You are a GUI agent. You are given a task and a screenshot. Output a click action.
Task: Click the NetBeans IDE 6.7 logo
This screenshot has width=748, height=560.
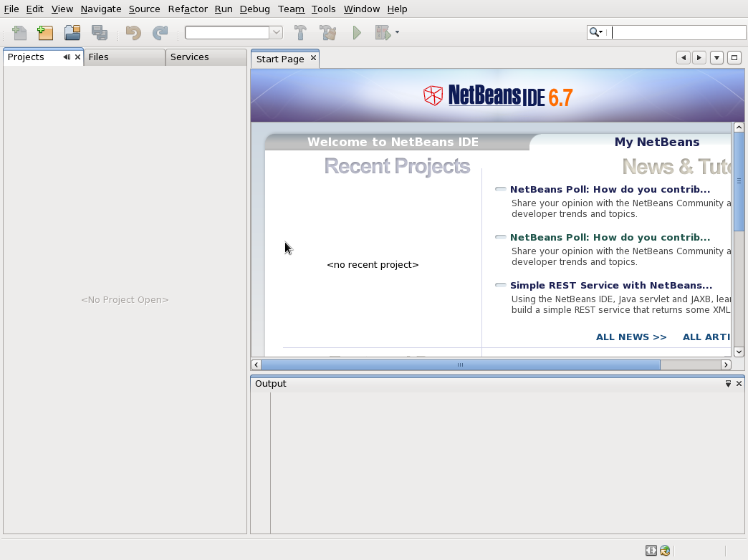(497, 96)
